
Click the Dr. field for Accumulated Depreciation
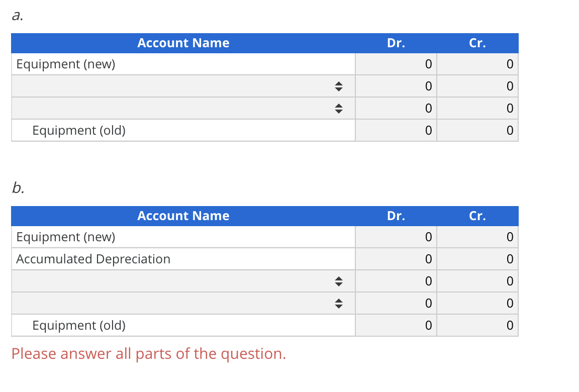(396, 259)
